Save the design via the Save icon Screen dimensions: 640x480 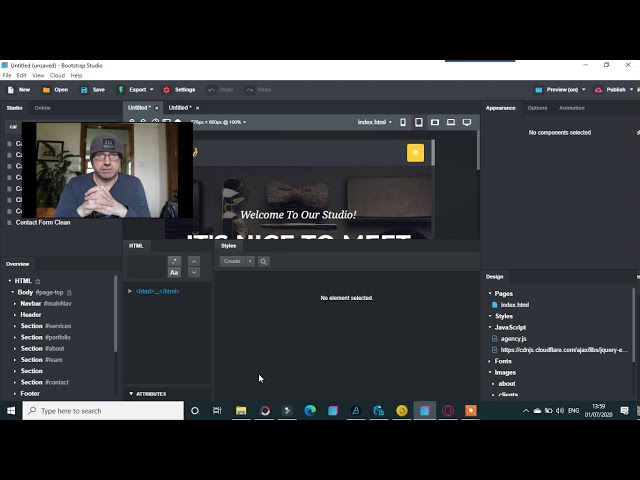84,90
